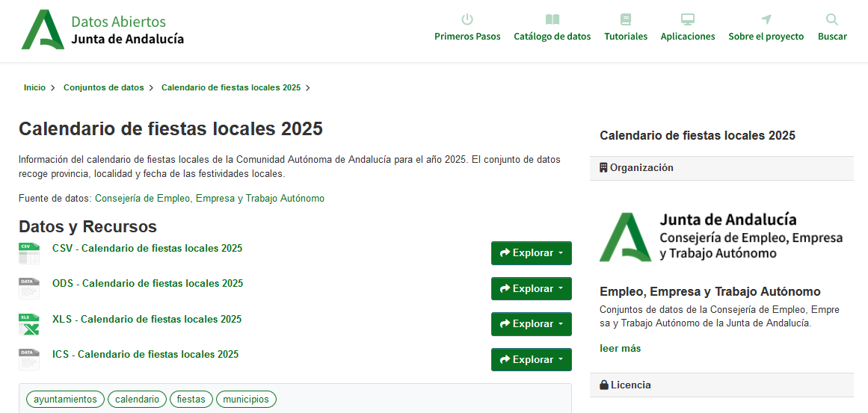
Task: Click the Aplicaciones monitor icon
Action: [x=688, y=20]
